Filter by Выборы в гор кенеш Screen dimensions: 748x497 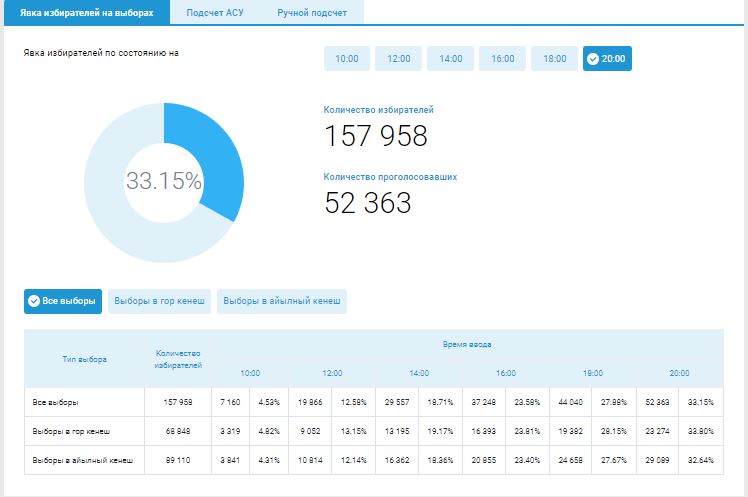[160, 301]
